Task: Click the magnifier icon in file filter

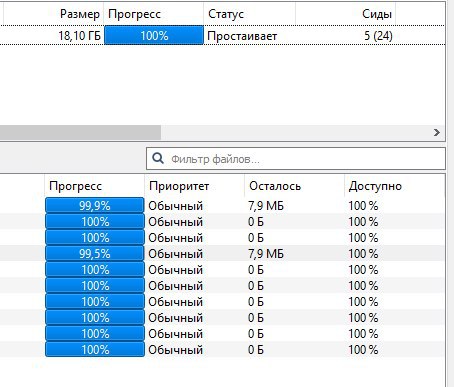Action: 158,158
